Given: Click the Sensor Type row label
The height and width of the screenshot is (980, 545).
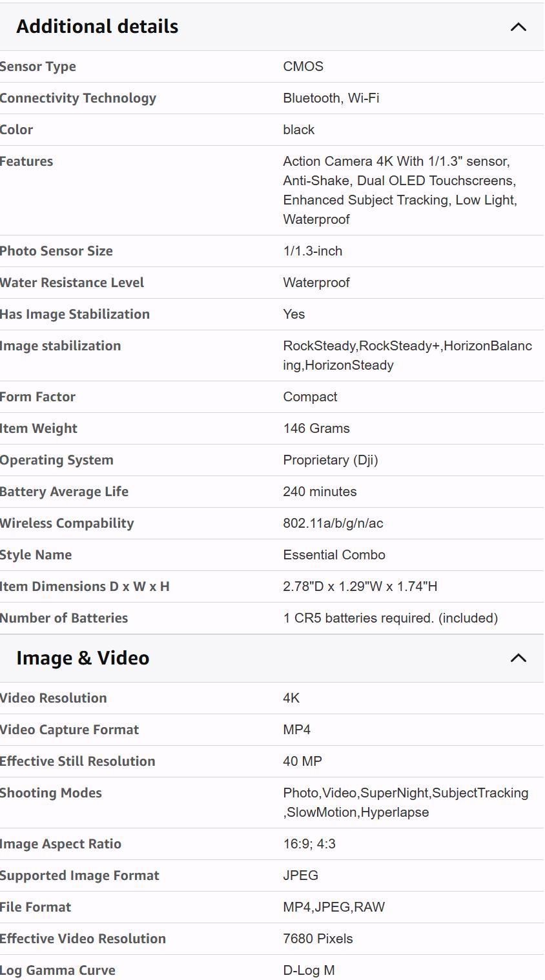Looking at the screenshot, I should click(38, 66).
